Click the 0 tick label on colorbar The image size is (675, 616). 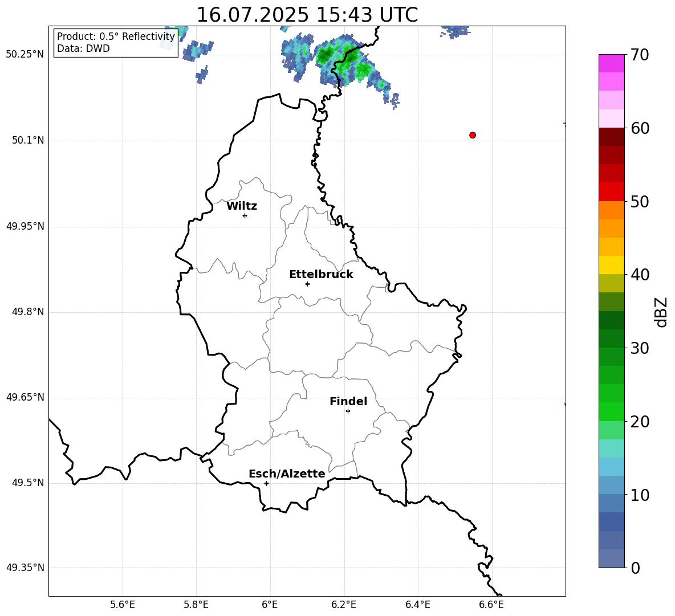635,568
